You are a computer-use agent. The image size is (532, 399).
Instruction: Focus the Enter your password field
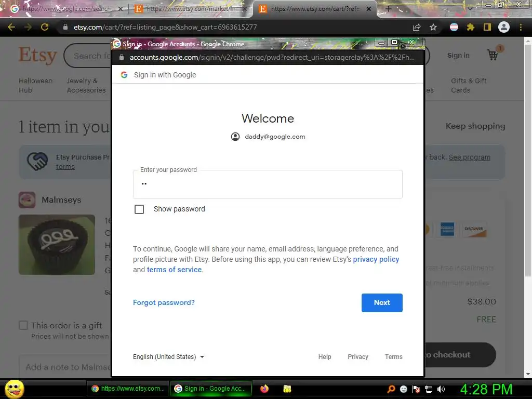[x=268, y=184]
